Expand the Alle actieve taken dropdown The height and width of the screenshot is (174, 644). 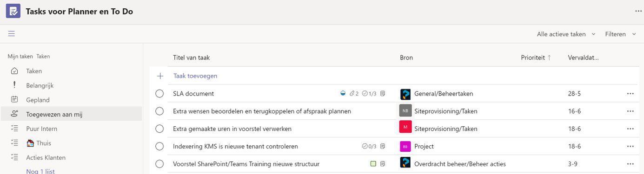coord(566,34)
